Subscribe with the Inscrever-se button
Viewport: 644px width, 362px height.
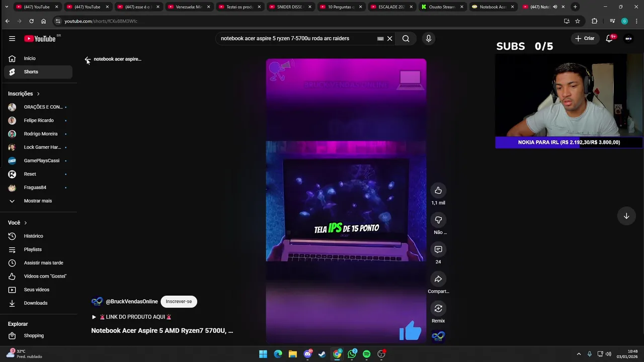pos(179,302)
